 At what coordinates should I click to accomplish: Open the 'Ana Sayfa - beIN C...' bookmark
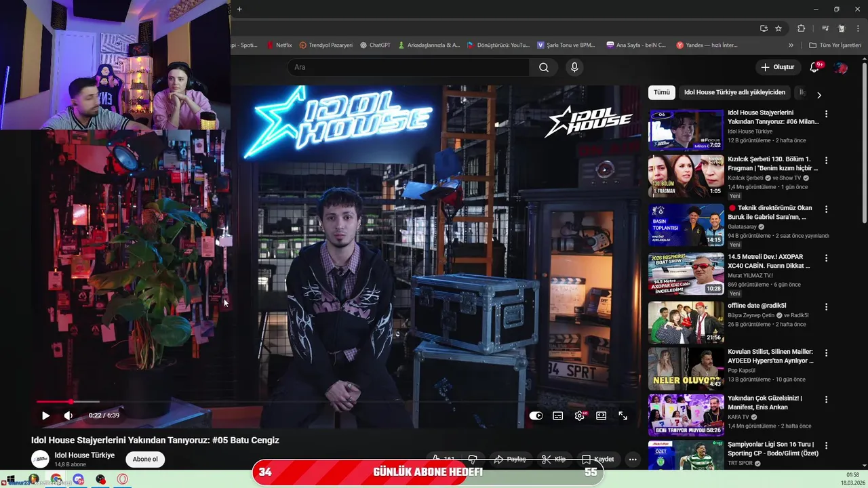pos(636,45)
